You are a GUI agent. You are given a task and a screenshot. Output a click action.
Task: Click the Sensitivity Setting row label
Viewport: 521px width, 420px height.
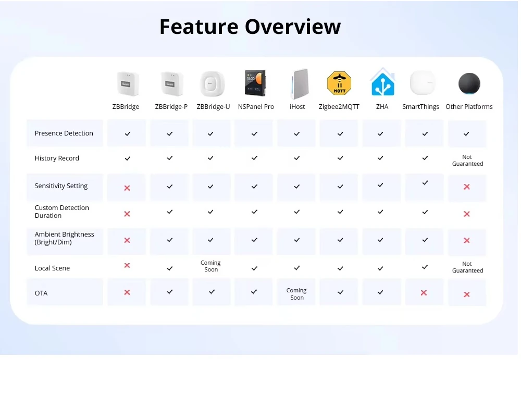coord(61,186)
